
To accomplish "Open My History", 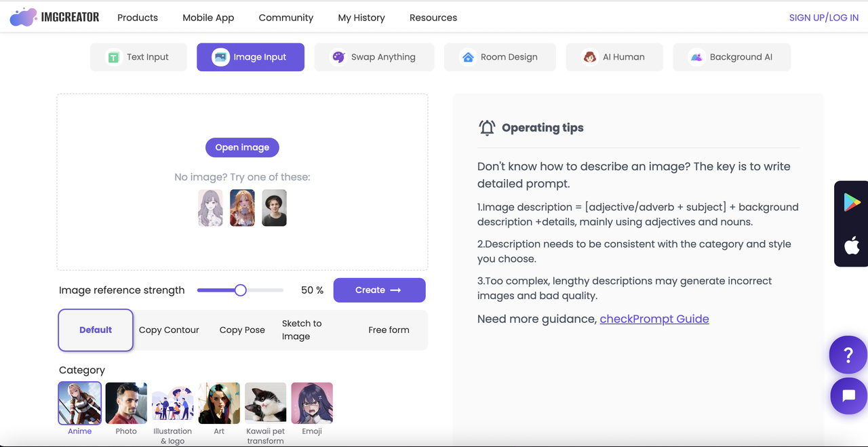I will coord(361,18).
